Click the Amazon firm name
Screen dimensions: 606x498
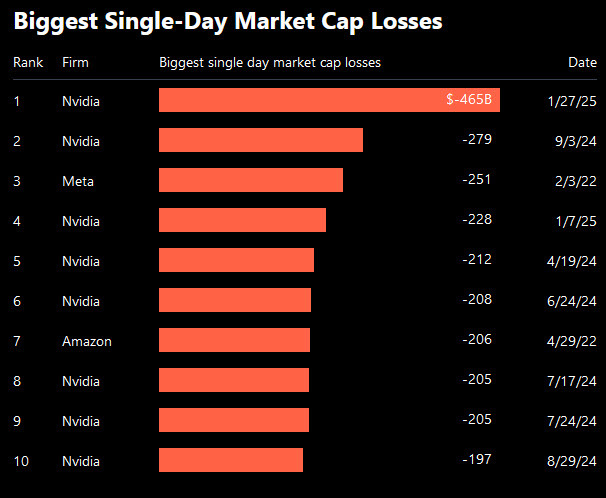pos(86,341)
